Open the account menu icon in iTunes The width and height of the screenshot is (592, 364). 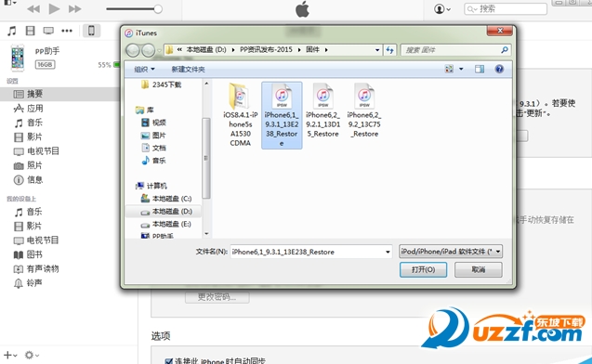[442, 8]
